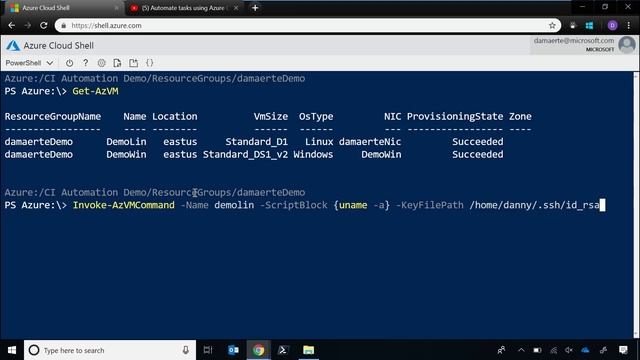The height and width of the screenshot is (360, 640).
Task: Restart Cloud Shell with the power icon
Action: (x=69, y=63)
